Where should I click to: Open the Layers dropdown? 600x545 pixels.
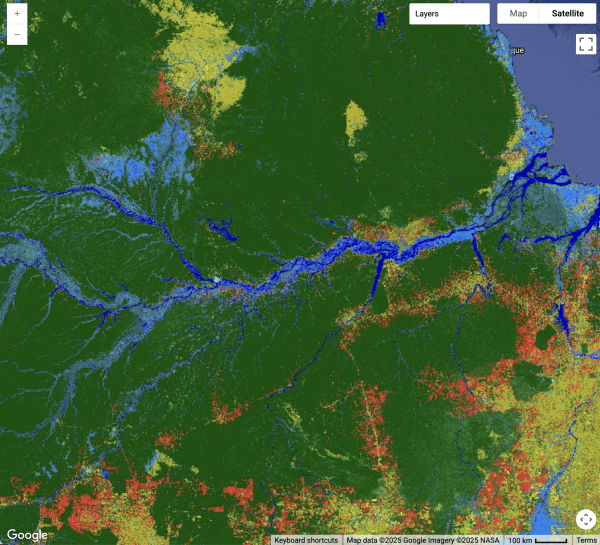[449, 14]
